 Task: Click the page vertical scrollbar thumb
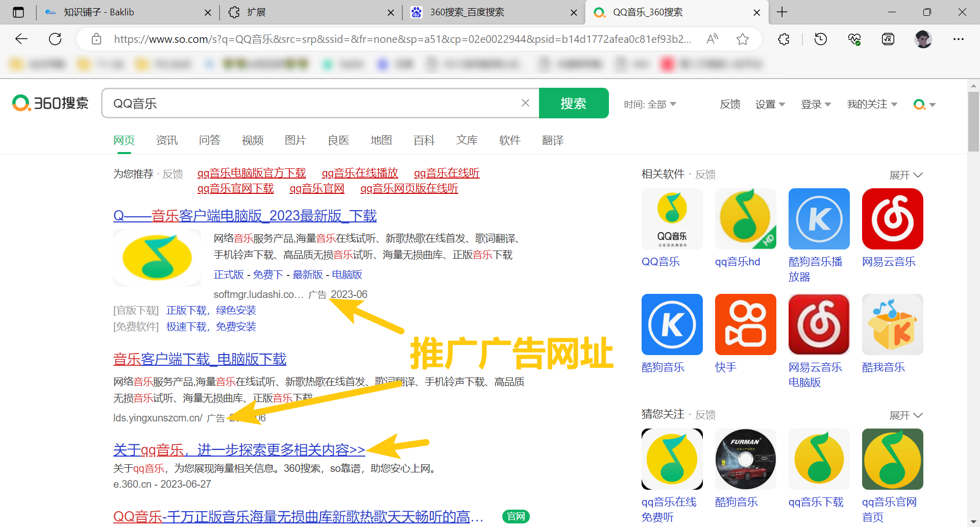(x=973, y=121)
